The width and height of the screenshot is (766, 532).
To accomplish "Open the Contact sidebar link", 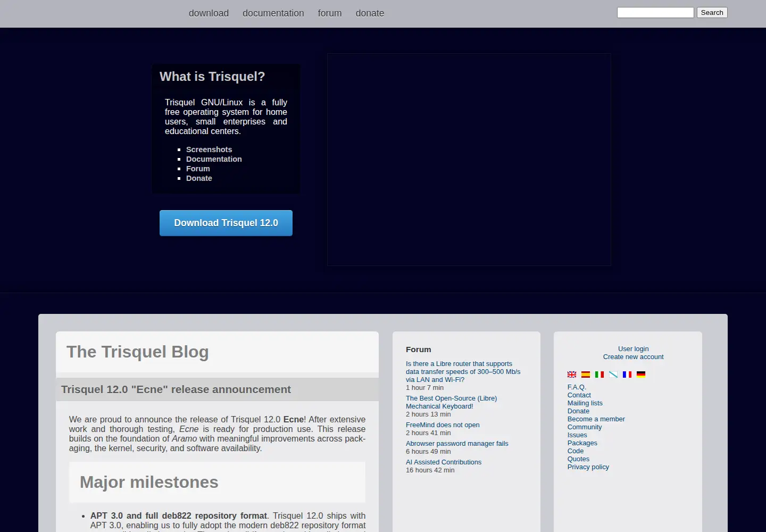I will click(x=579, y=395).
